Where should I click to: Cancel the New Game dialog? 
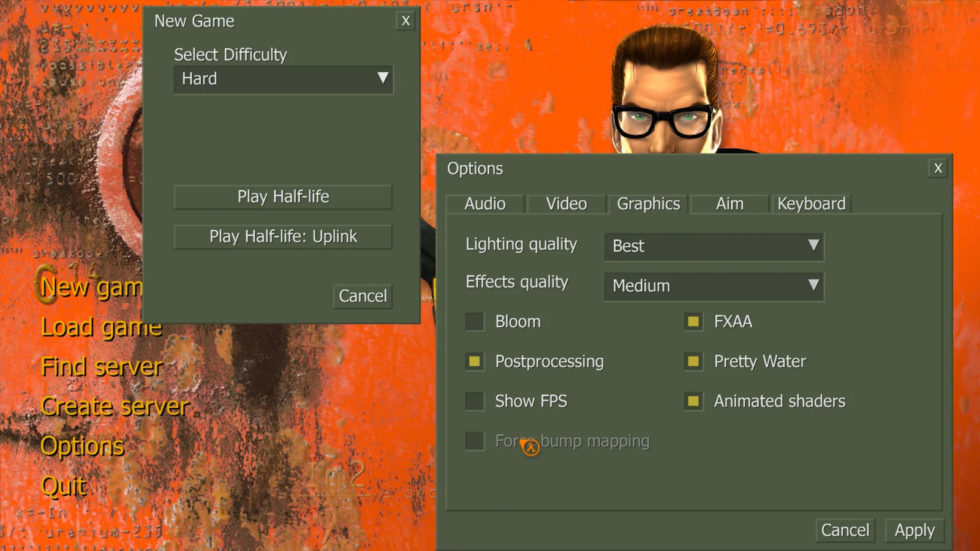click(x=363, y=296)
